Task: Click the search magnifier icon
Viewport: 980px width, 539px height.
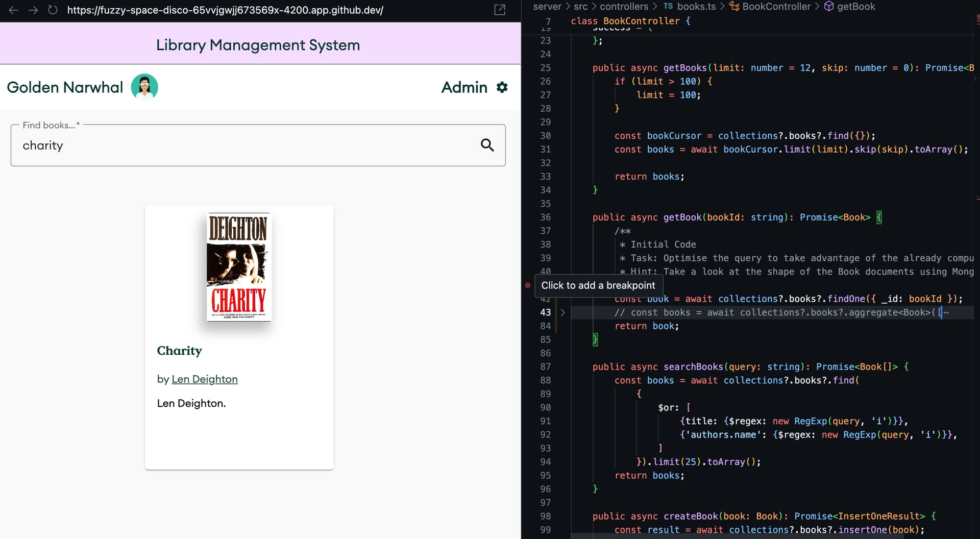Action: (487, 145)
